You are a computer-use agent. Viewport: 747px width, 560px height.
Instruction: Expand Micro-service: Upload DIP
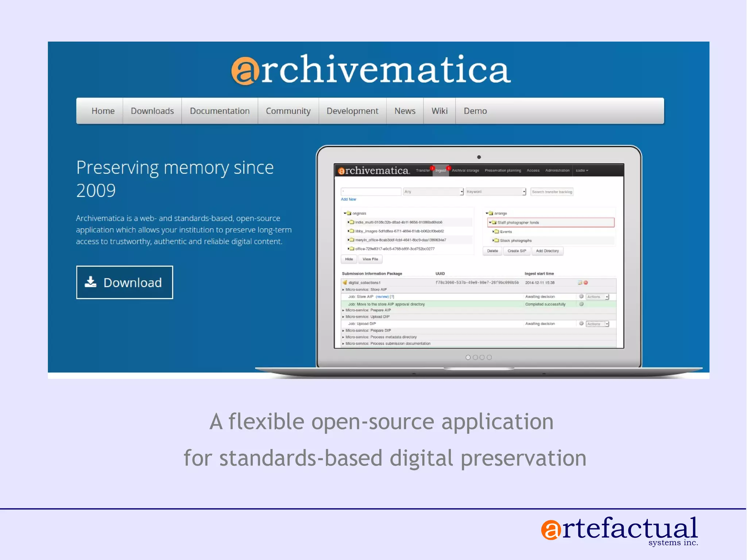tap(343, 317)
